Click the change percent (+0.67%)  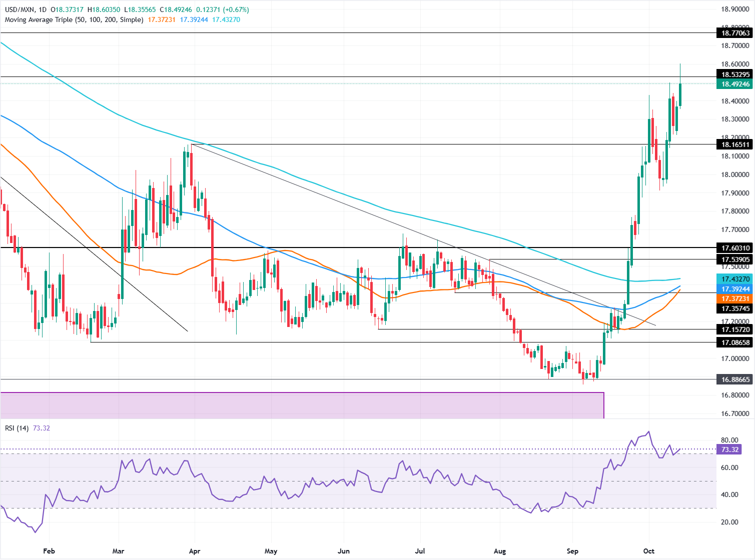pos(236,9)
